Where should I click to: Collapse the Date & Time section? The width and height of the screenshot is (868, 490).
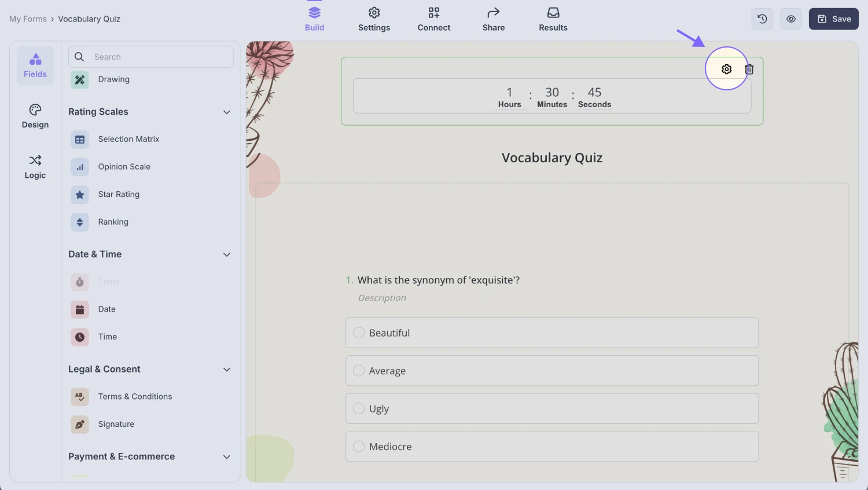click(227, 255)
